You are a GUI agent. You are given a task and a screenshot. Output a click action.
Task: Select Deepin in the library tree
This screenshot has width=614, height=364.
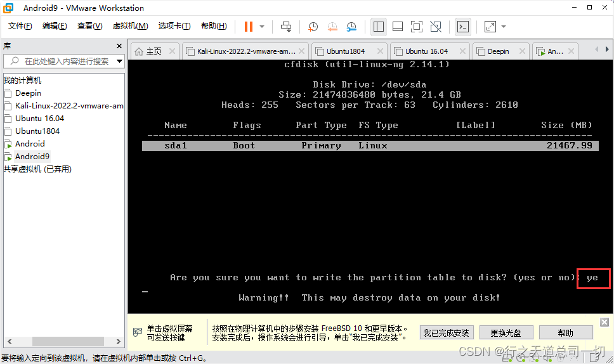28,93
